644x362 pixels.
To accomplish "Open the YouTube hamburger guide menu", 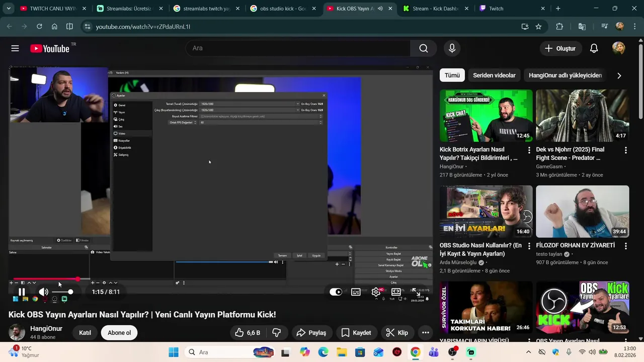I will pyautogui.click(x=15, y=48).
